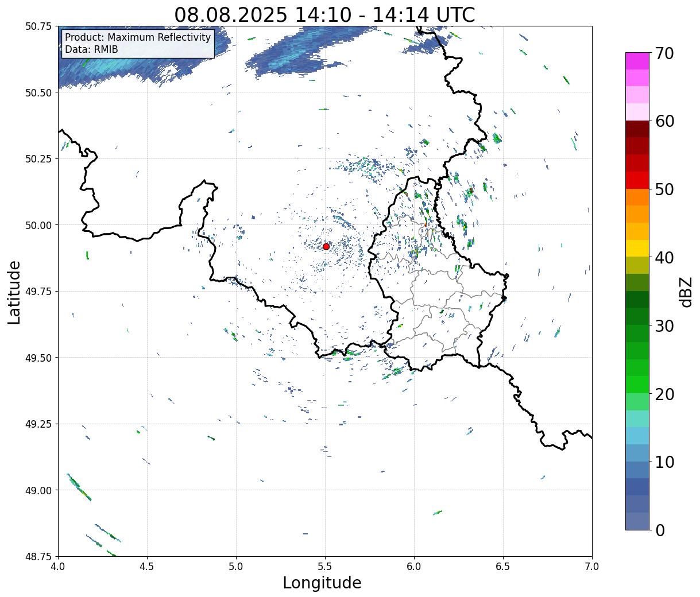Click the latitude tick label 49.00
Image resolution: width=700 pixels, height=597 pixels.
coord(38,490)
